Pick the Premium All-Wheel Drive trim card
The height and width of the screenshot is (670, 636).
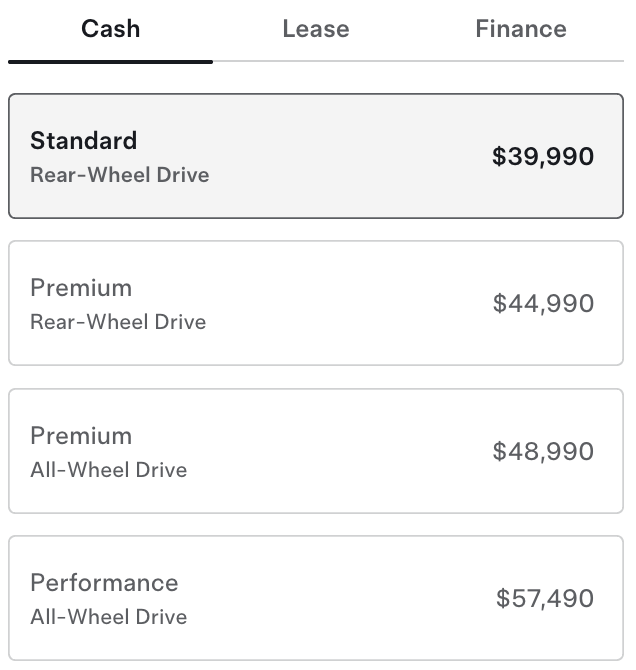pos(316,451)
